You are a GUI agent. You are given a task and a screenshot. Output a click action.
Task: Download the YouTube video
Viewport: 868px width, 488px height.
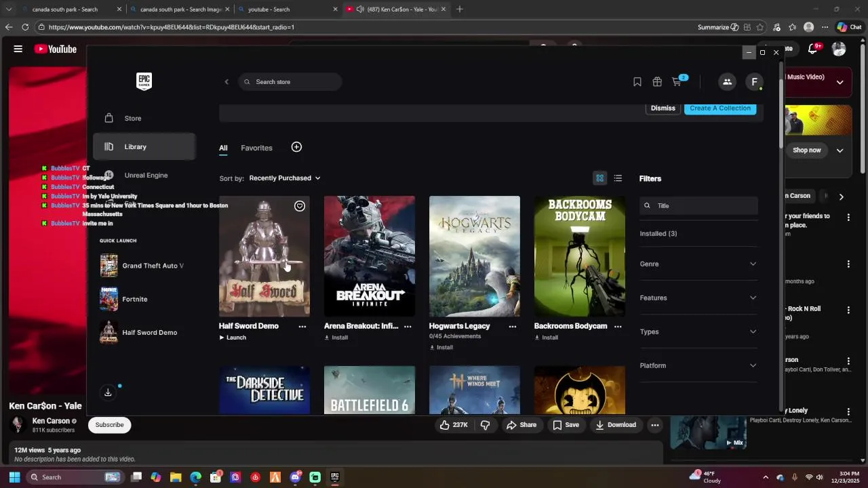[x=616, y=425]
